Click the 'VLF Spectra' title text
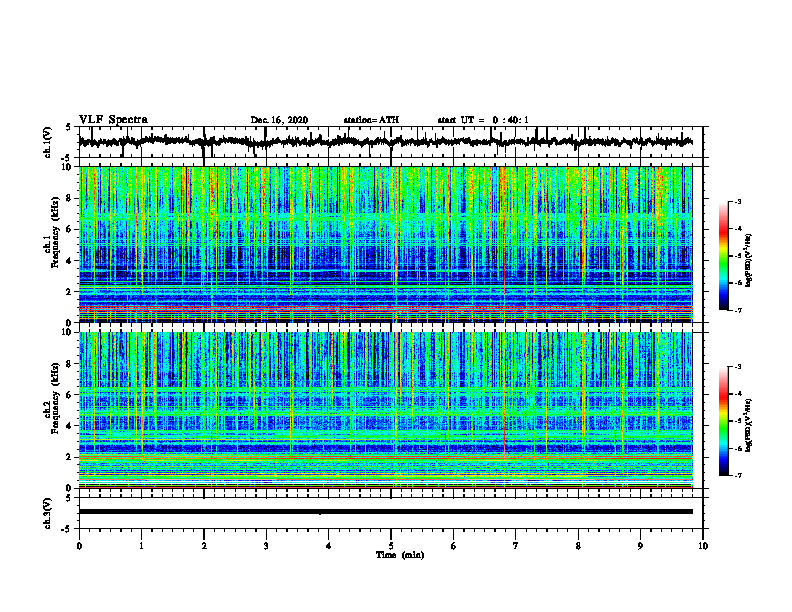792x612 pixels. point(113,120)
